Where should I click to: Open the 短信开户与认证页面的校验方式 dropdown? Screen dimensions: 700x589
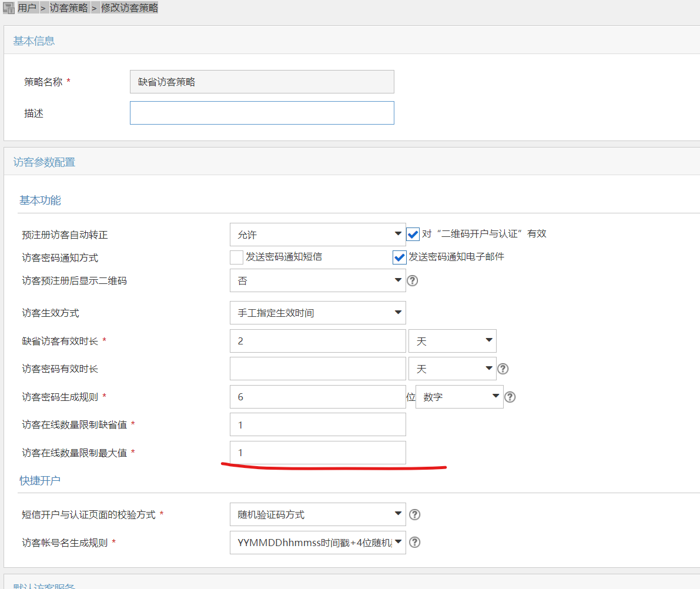tap(317, 514)
